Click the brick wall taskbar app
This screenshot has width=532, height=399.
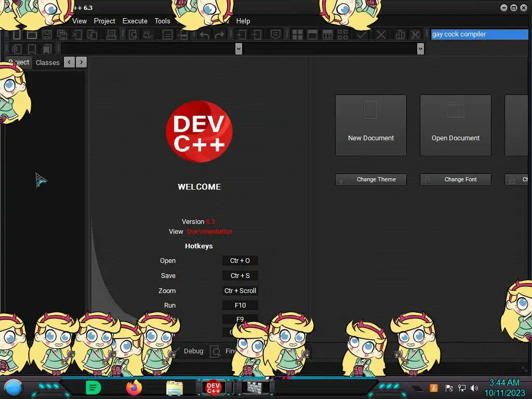(x=255, y=388)
